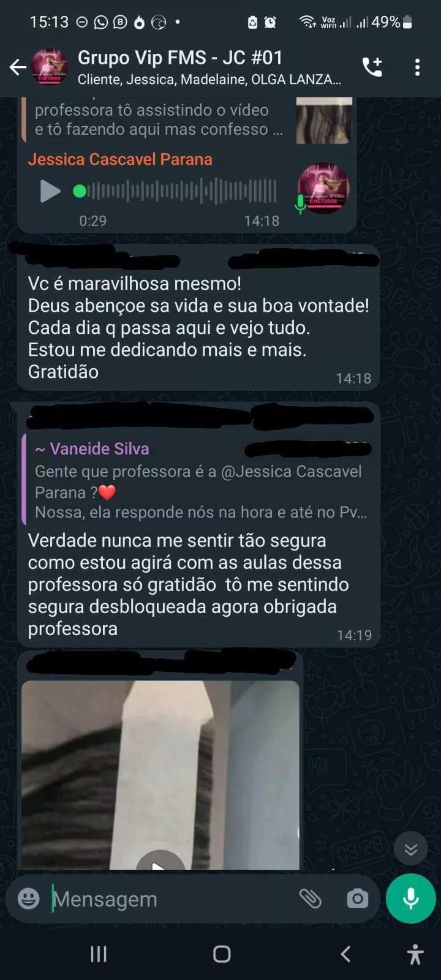441x980 pixels.
Task: Open the group profile picture
Action: 50,67
